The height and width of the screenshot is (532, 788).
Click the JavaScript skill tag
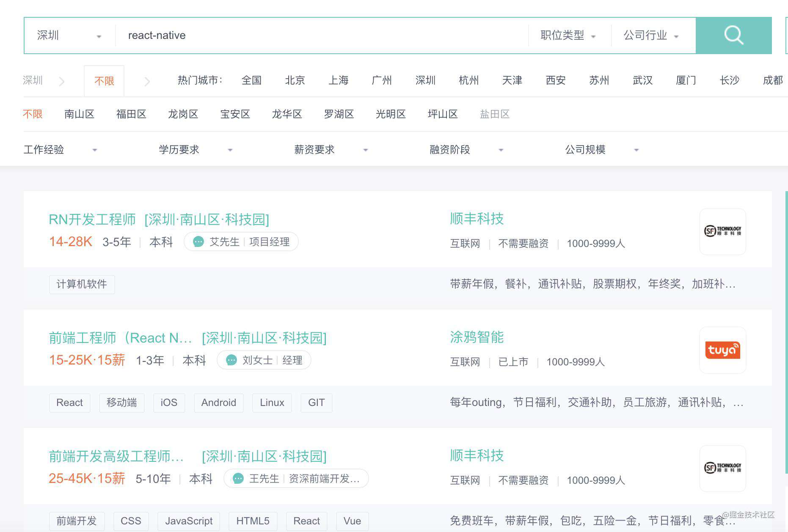tap(189, 521)
